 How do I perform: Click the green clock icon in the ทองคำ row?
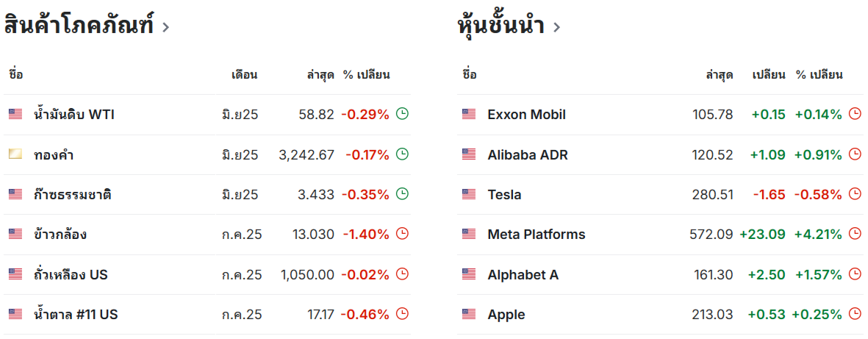click(403, 154)
